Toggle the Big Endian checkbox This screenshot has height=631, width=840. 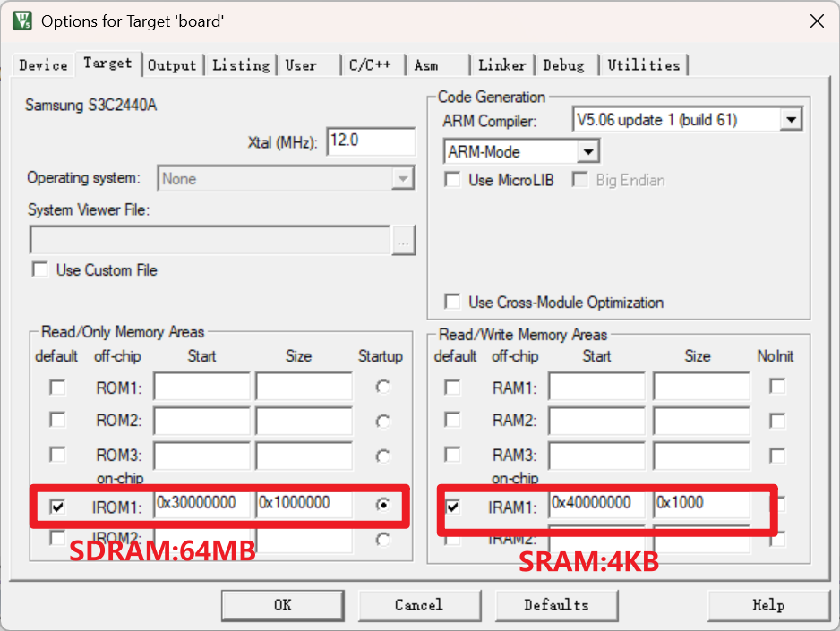pos(579,179)
